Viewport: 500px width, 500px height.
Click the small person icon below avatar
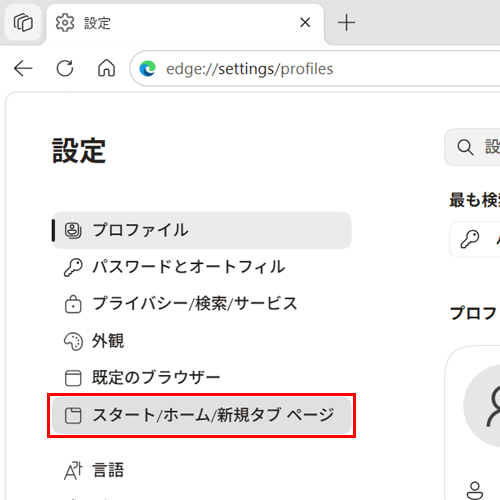tap(475, 490)
